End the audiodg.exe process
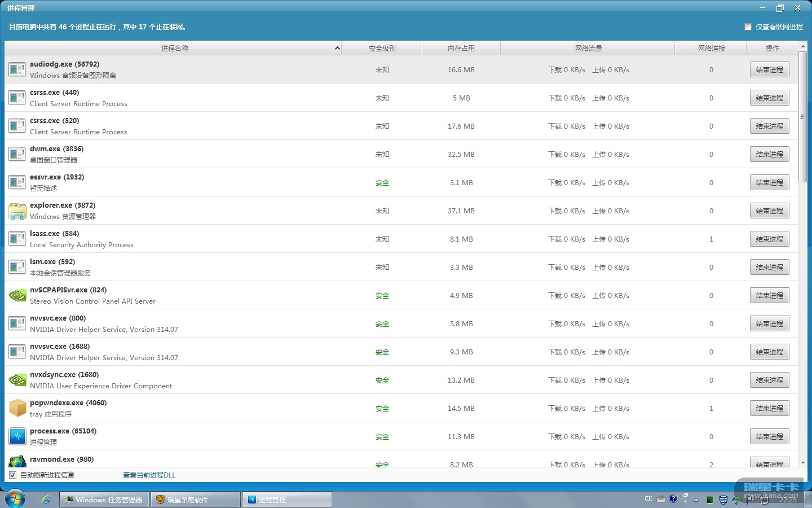The width and height of the screenshot is (812, 508). point(770,69)
